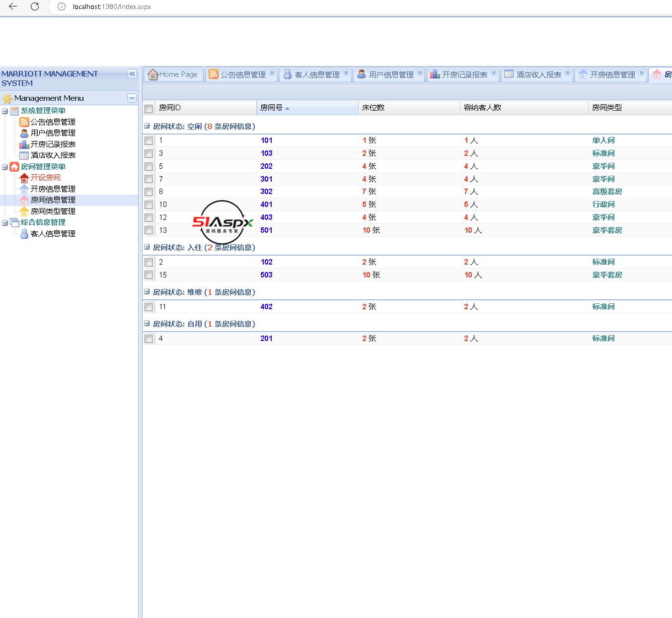The width and height of the screenshot is (672, 618).
Task: Click the red house icon for 开设房间
Action: (x=24, y=178)
